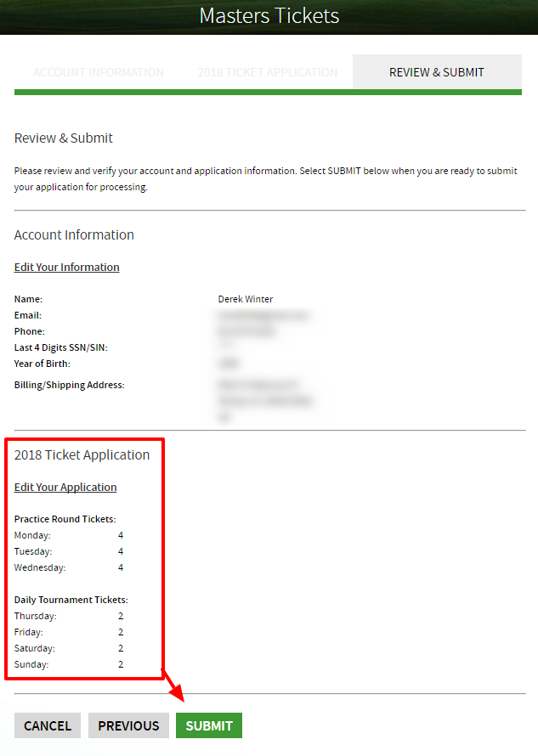
Task: Click the Account Information section heading
Action: click(74, 235)
